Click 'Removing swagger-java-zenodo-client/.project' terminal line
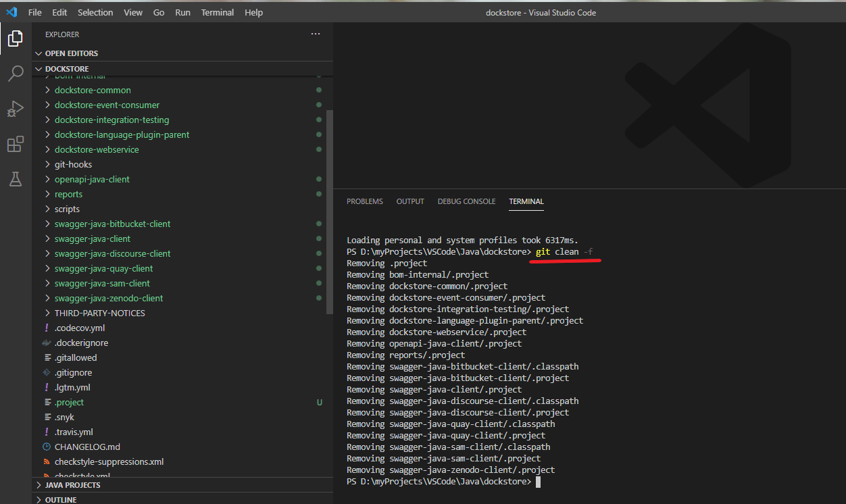This screenshot has width=846, height=504. pyautogui.click(x=451, y=470)
